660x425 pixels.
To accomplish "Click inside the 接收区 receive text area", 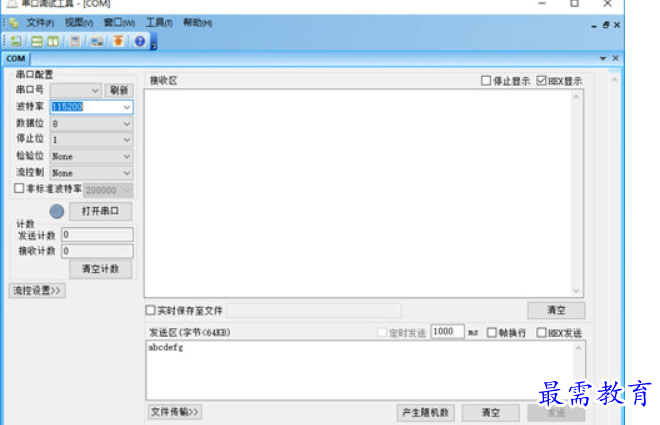I will pyautogui.click(x=358, y=193).
